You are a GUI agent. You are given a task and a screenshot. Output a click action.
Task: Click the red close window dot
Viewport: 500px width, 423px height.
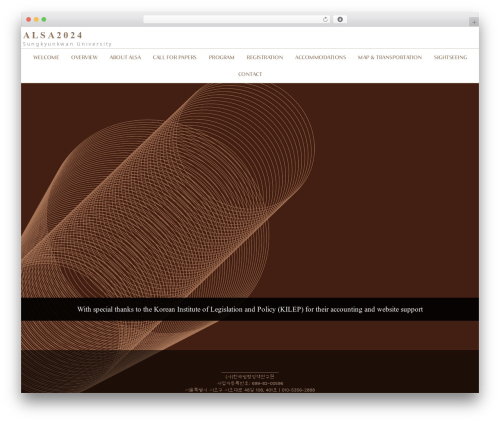[x=29, y=19]
